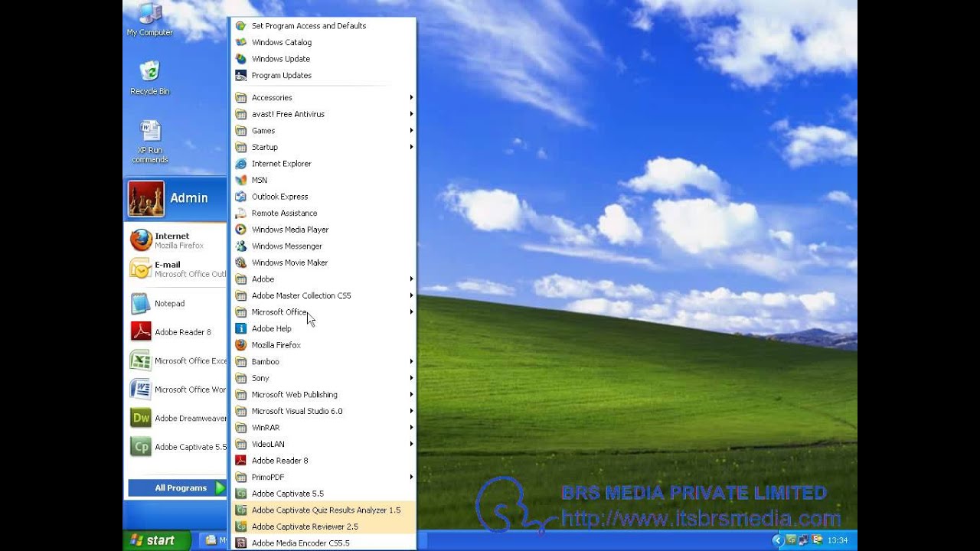Open Windows Catalog entry
The height and width of the screenshot is (551, 980).
(x=323, y=42)
